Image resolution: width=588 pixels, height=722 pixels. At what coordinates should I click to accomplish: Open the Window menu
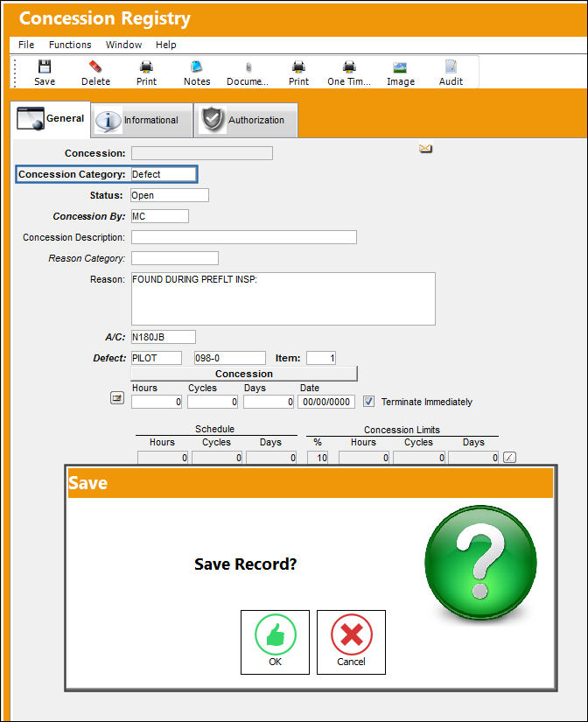[x=124, y=45]
